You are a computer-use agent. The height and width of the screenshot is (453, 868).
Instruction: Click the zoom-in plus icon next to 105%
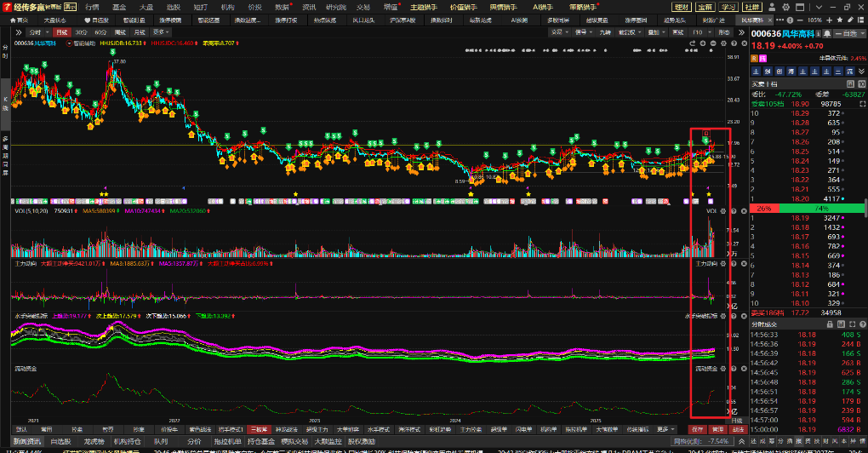pos(827,20)
